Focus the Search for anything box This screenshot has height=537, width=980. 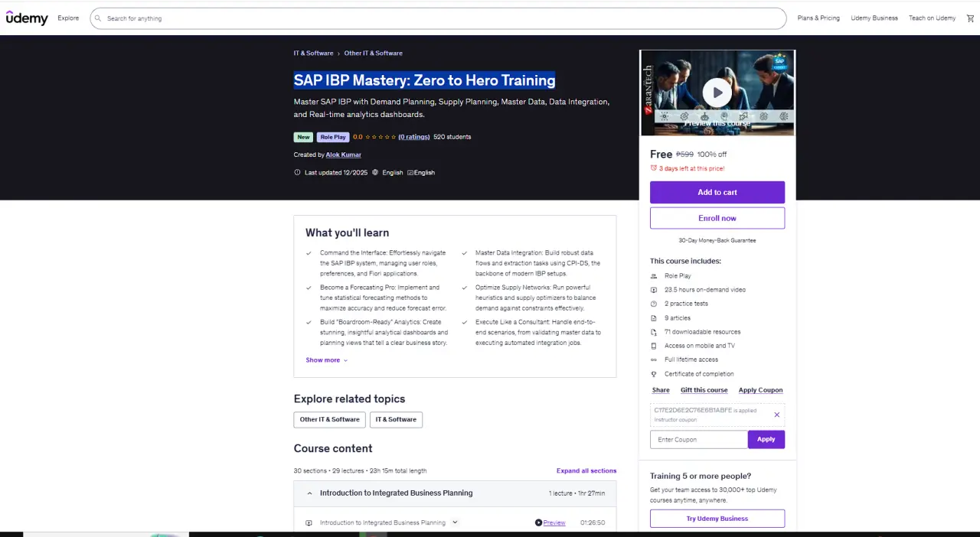(x=438, y=18)
